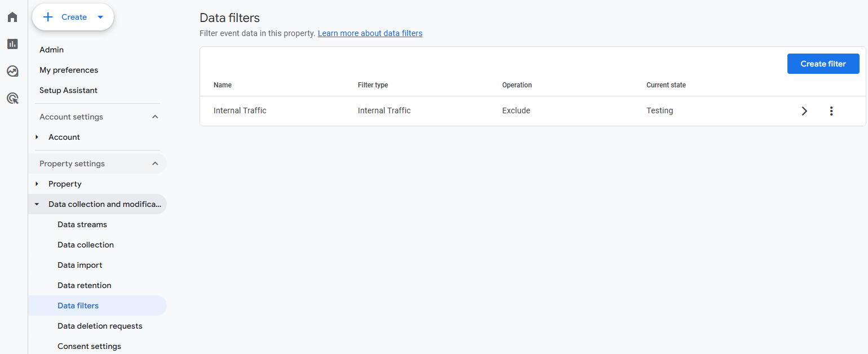Collapse the Account settings section
868x354 pixels.
(156, 117)
